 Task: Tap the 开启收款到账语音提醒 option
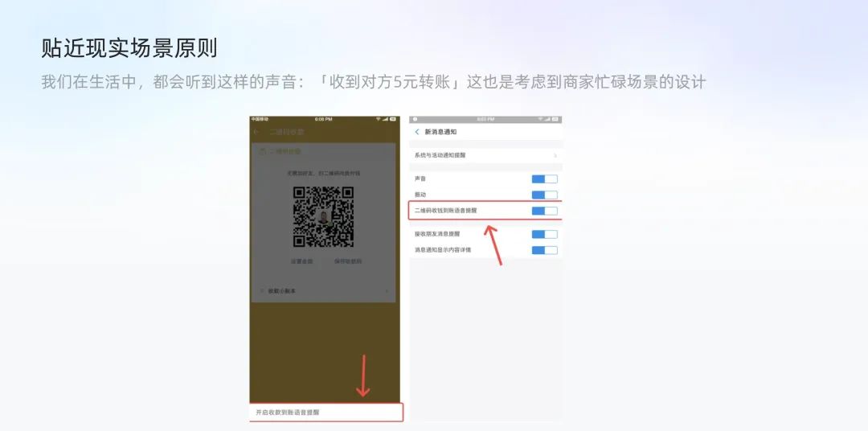[326, 413]
